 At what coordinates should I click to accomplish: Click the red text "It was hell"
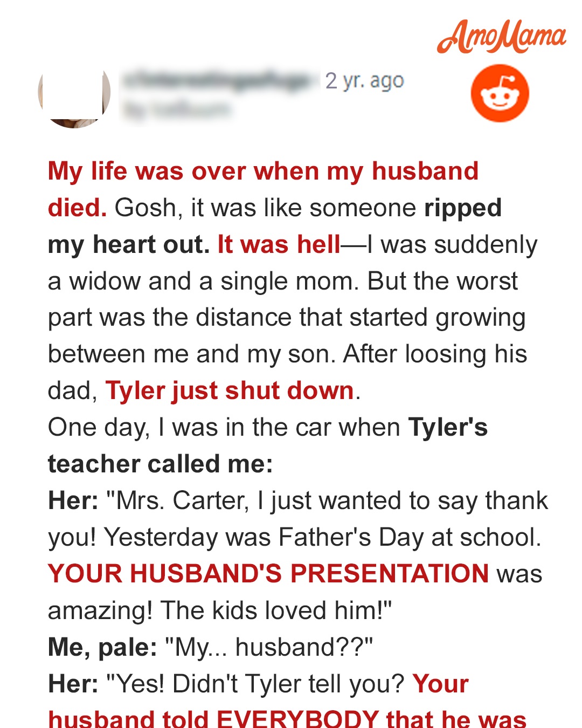pyautogui.click(x=279, y=245)
